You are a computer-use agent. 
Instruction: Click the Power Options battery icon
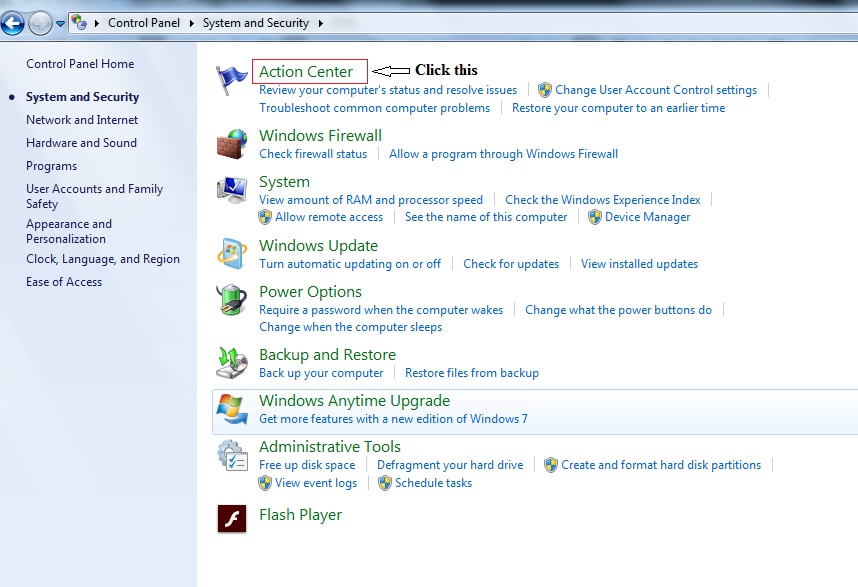(232, 300)
